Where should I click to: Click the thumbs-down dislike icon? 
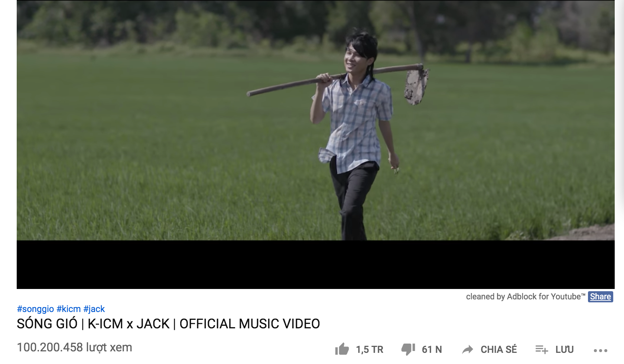(x=408, y=349)
